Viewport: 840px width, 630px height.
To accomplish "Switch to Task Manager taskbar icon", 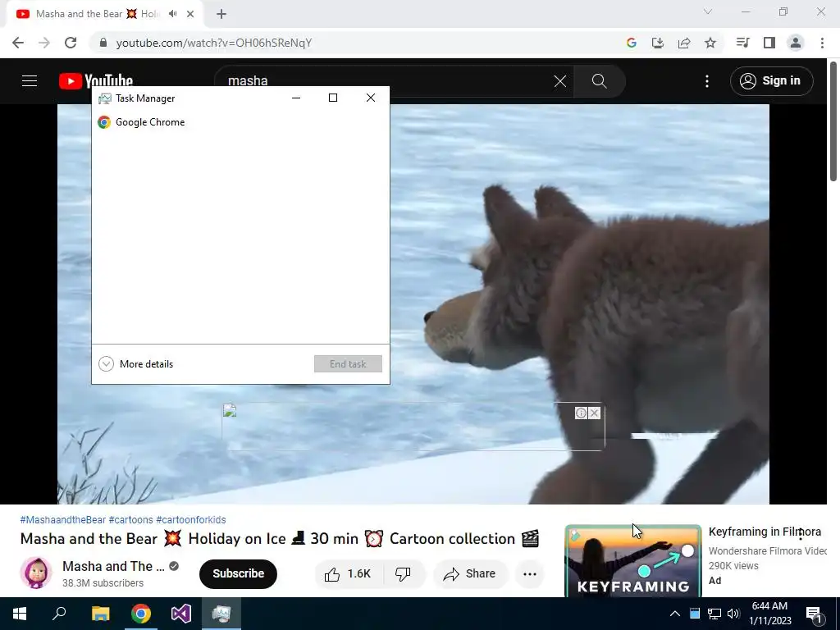I will [x=221, y=614].
